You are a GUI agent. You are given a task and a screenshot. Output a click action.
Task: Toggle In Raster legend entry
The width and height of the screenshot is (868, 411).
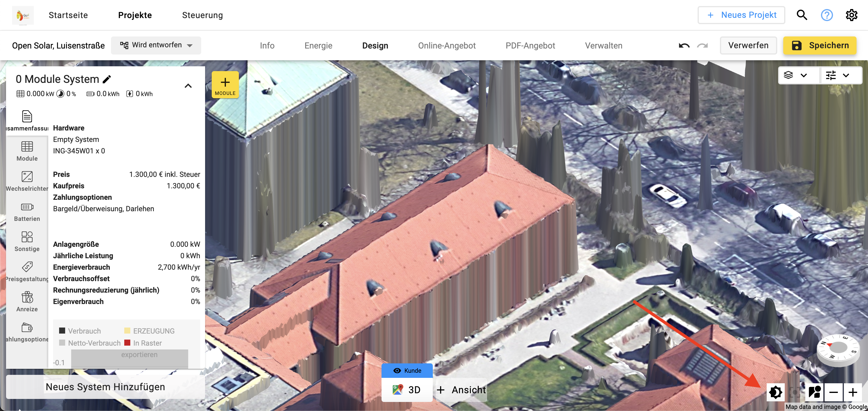coord(143,343)
